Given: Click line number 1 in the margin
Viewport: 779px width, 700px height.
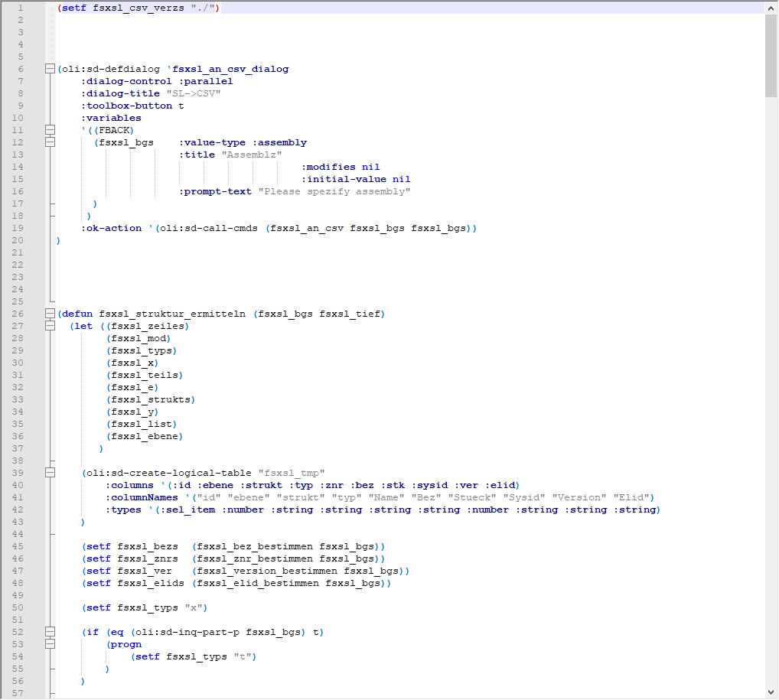Looking at the screenshot, I should pyautogui.click(x=19, y=8).
